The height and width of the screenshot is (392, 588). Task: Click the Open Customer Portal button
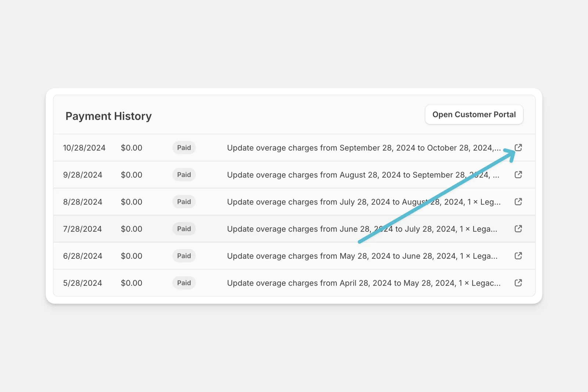[x=474, y=115]
